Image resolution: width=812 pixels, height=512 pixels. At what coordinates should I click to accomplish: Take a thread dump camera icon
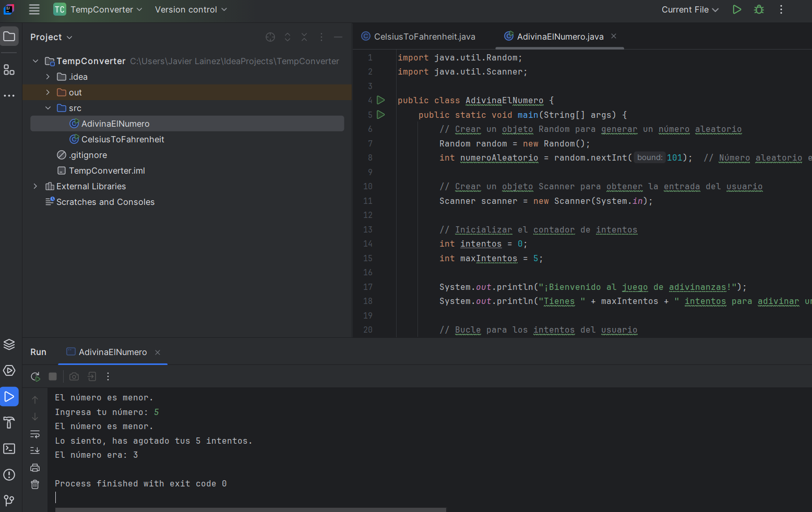click(74, 376)
